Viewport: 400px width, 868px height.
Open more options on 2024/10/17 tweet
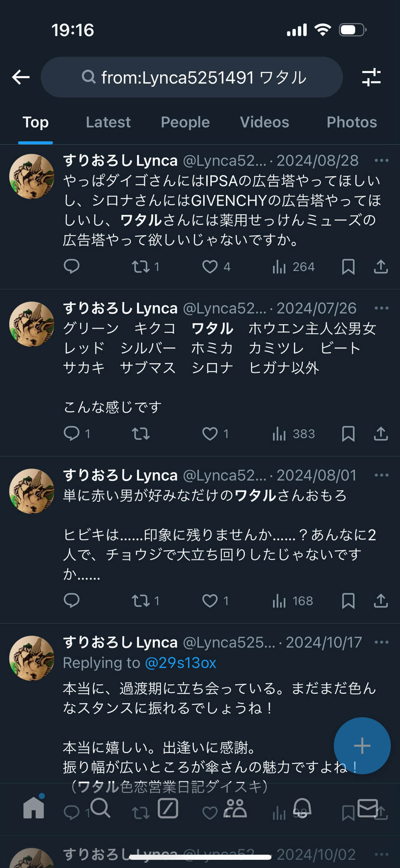(381, 642)
